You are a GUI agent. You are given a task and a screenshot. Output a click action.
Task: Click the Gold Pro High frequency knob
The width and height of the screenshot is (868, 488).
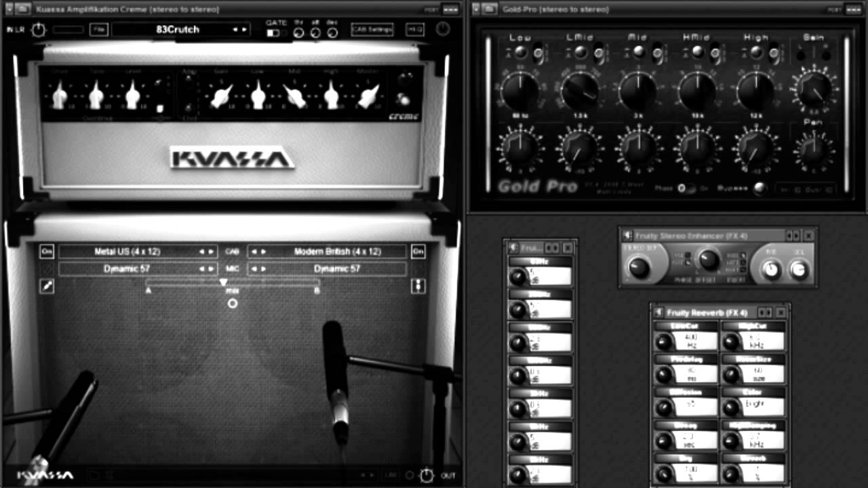[x=756, y=93]
